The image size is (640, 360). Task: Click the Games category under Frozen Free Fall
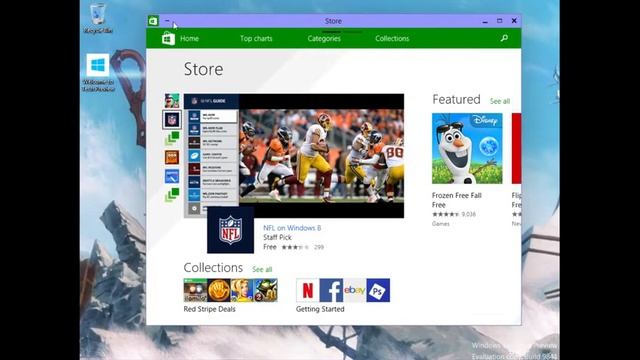(440, 224)
